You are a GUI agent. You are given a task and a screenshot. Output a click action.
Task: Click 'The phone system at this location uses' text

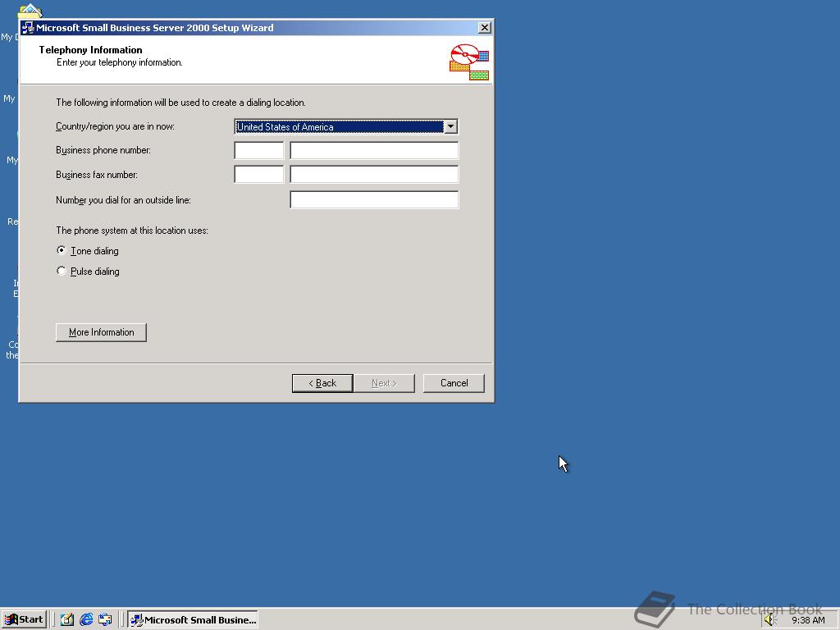[132, 231]
